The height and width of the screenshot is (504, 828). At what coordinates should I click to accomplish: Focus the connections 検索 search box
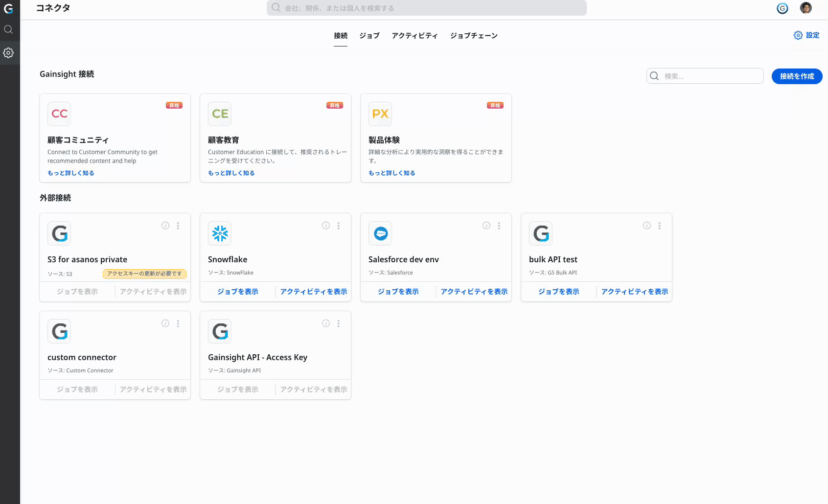tap(705, 76)
